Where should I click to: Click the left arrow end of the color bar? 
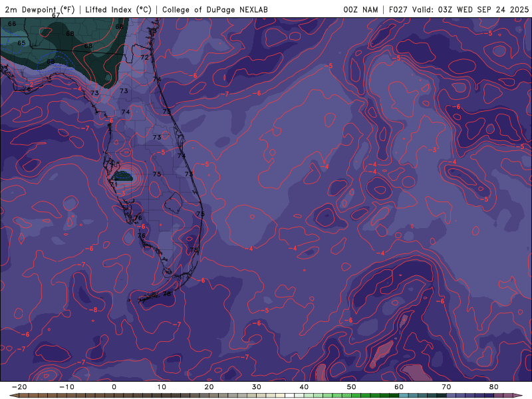coord(13,396)
